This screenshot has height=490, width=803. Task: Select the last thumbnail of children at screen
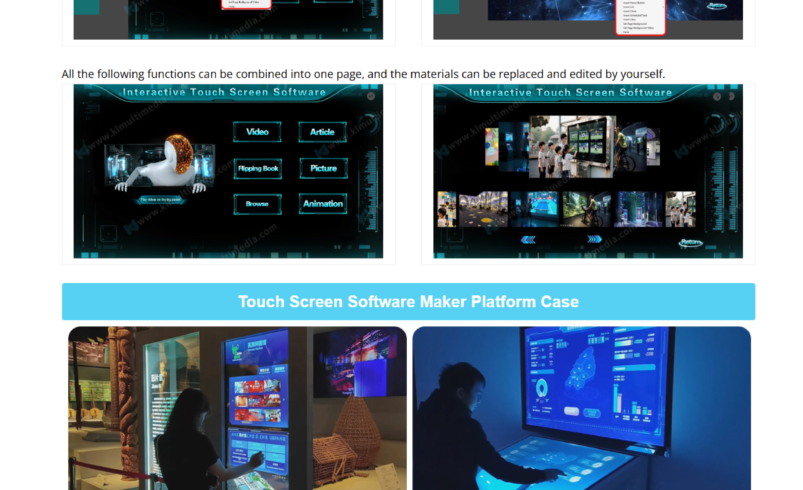point(681,209)
